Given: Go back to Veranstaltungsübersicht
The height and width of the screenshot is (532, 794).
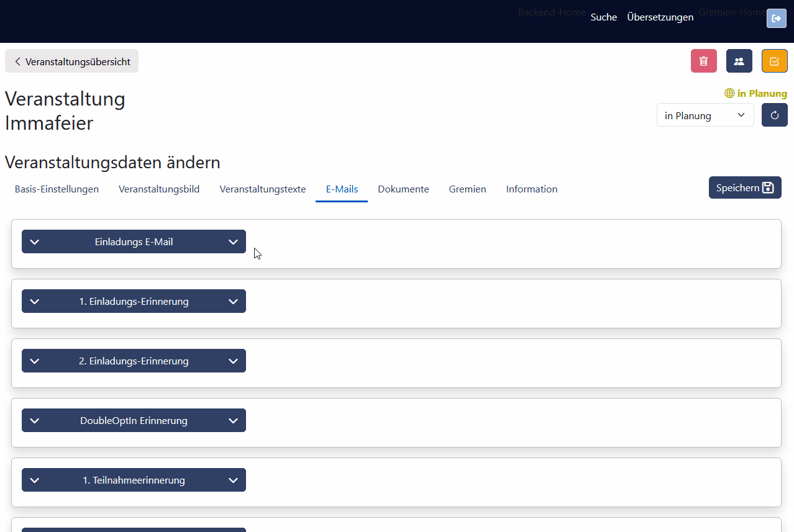Looking at the screenshot, I should point(71,61).
